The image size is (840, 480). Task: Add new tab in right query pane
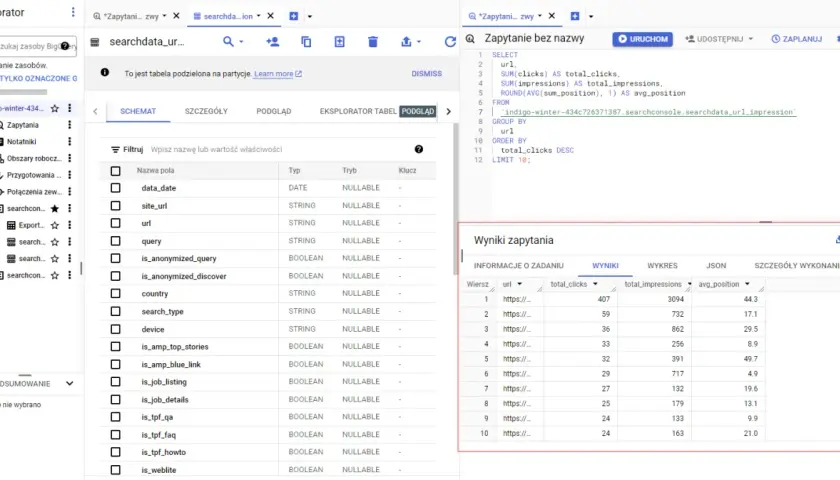[575, 16]
